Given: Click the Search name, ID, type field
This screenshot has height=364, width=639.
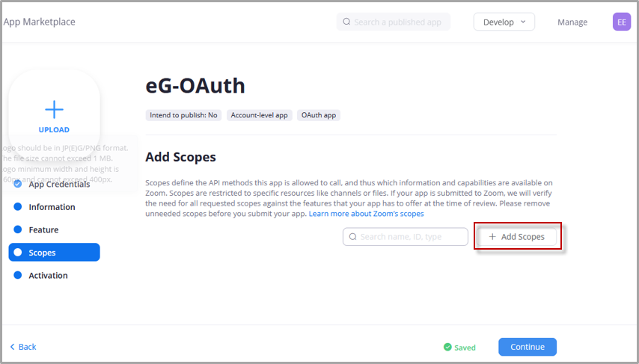Looking at the screenshot, I should 406,236.
